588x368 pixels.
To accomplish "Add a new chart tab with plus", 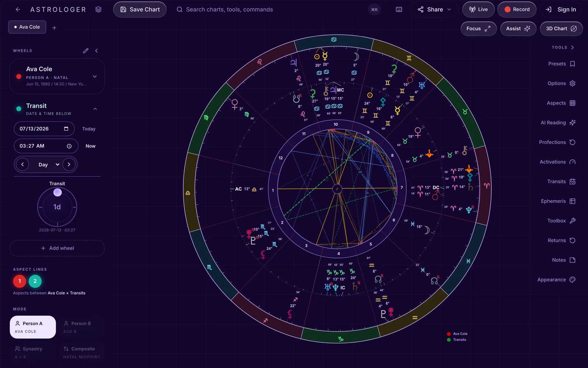I will pos(54,28).
